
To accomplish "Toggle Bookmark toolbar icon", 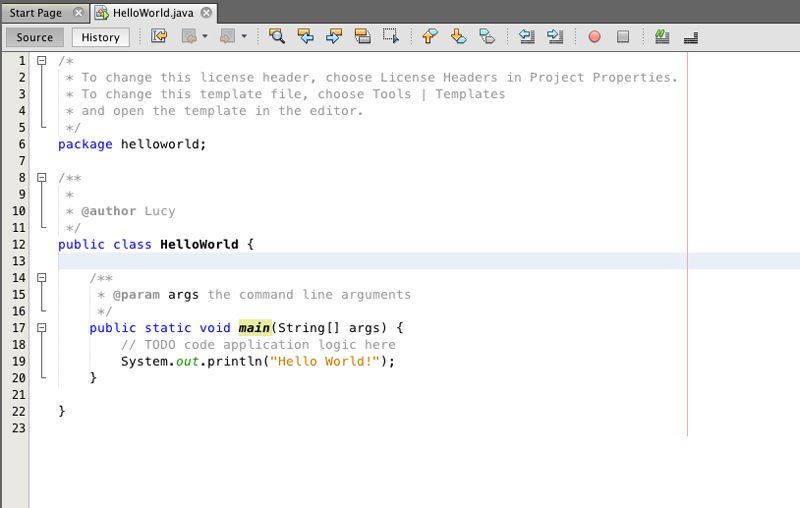I will point(487,36).
